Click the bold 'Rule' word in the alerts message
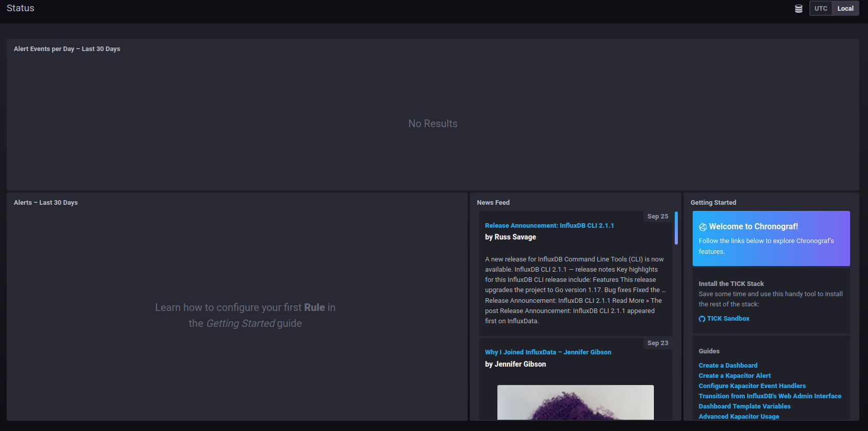Image resolution: width=868 pixels, height=431 pixels. click(x=314, y=307)
